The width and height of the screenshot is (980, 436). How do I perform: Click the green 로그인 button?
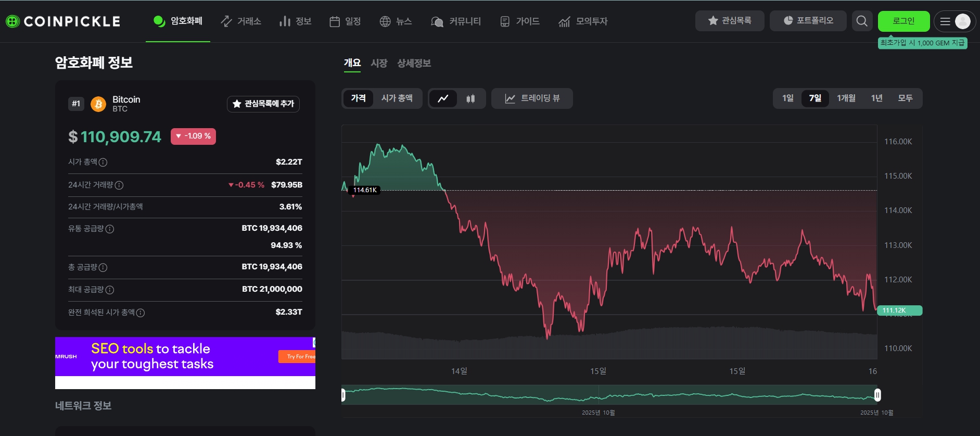point(903,21)
